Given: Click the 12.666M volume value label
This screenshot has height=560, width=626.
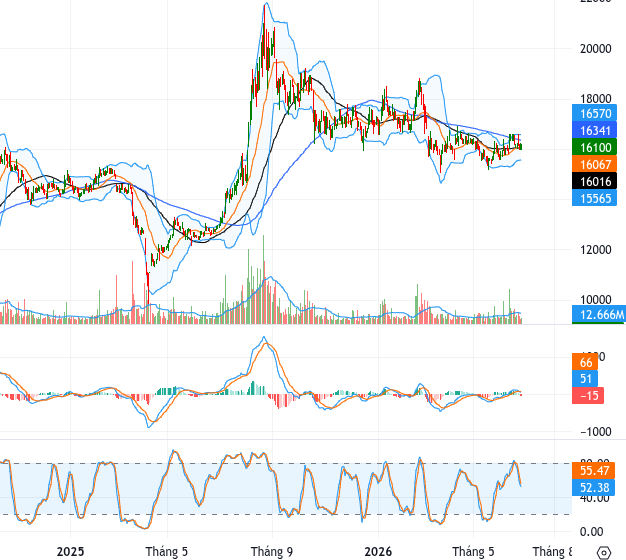Looking at the screenshot, I should click(599, 315).
